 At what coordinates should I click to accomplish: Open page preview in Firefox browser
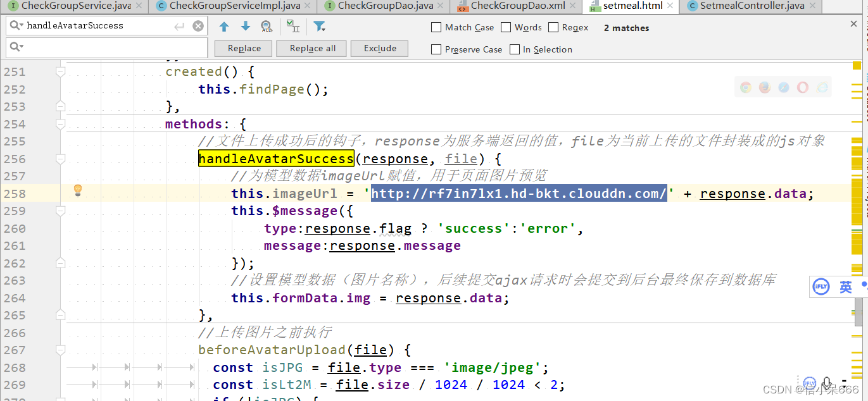765,88
